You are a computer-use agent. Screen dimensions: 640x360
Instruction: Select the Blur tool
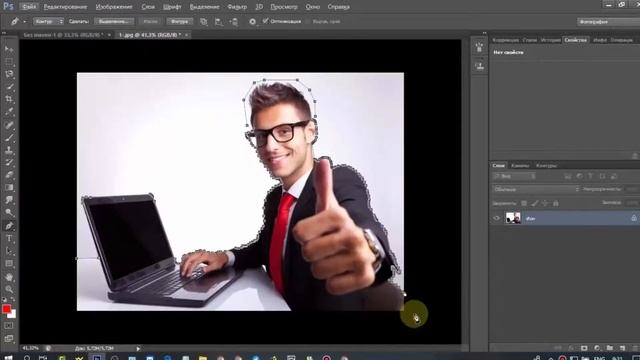(9, 200)
